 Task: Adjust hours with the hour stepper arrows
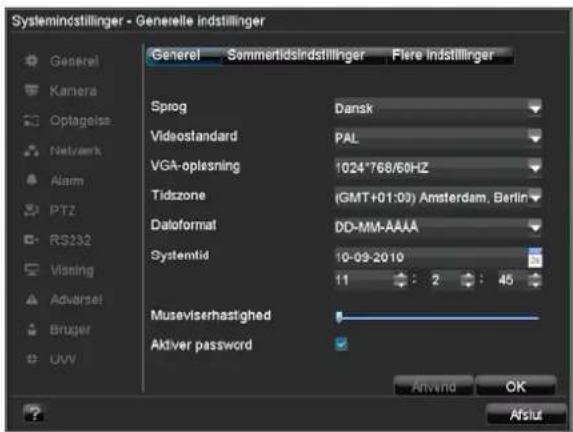click(x=401, y=280)
